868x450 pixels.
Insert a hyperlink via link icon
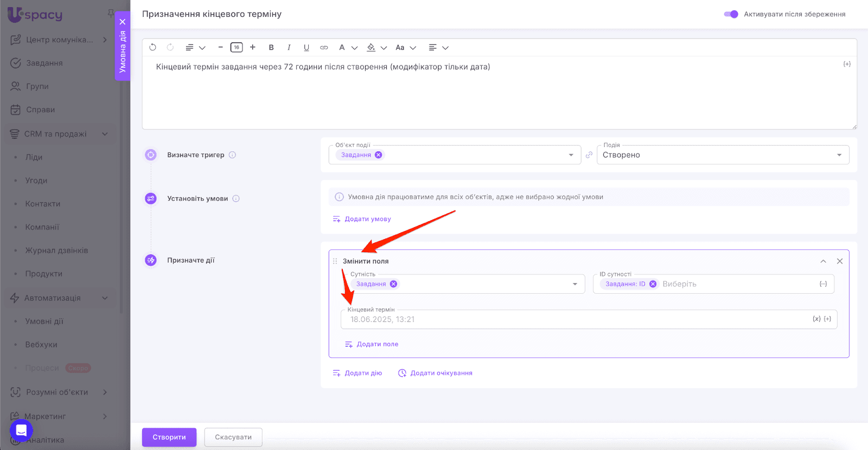pos(324,48)
